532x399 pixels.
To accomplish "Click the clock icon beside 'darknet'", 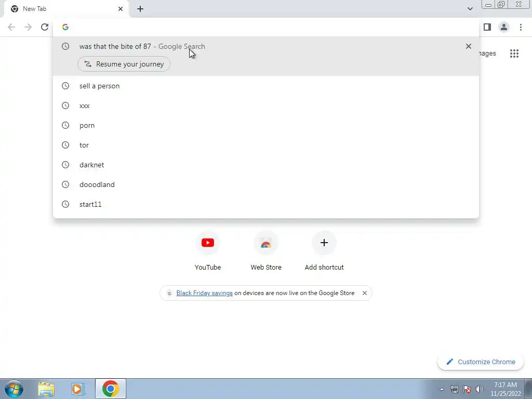I will click(x=65, y=165).
